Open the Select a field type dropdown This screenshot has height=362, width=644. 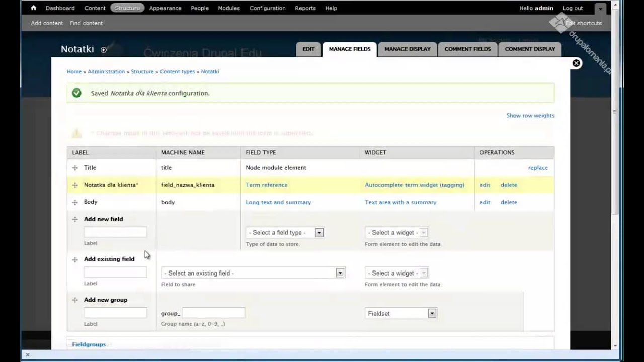(285, 233)
